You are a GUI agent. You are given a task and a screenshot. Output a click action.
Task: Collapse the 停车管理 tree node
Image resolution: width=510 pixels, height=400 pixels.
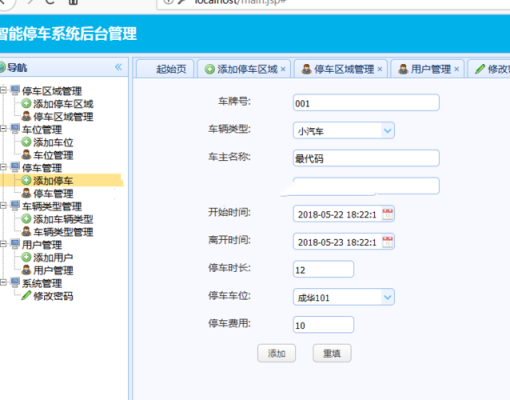tap(3, 167)
